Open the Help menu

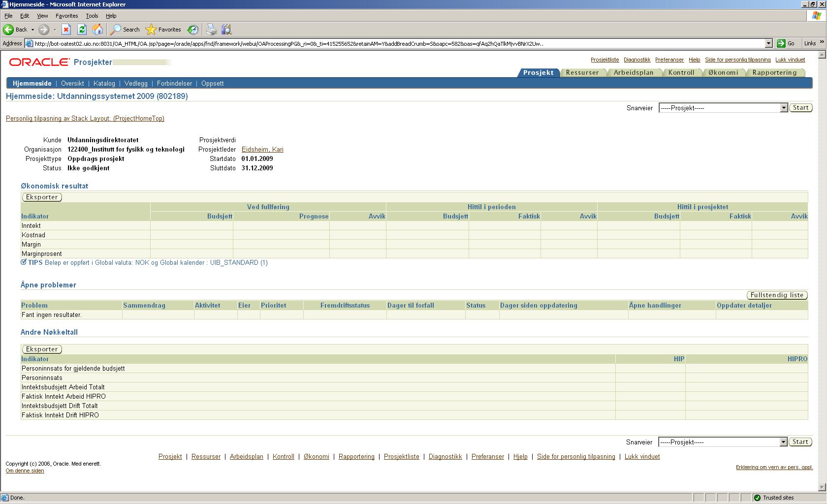(111, 16)
